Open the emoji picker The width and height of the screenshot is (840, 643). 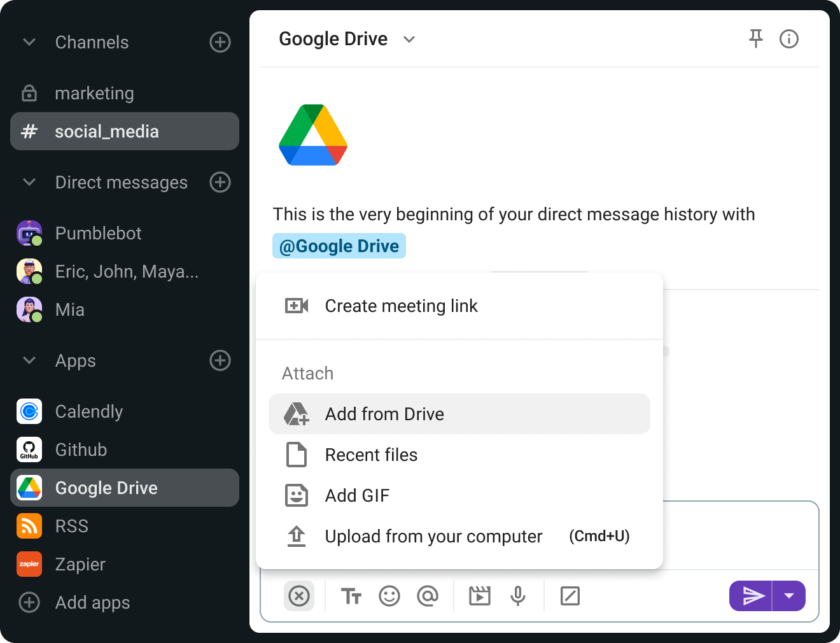[389, 596]
